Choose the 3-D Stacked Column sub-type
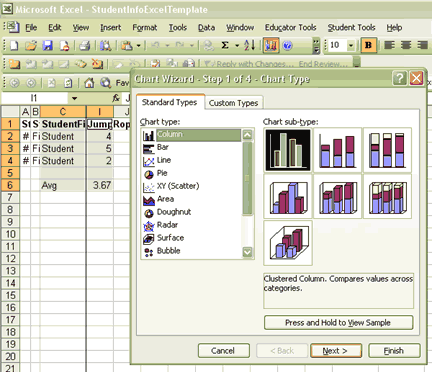This screenshot has width=433, height=373. click(337, 197)
